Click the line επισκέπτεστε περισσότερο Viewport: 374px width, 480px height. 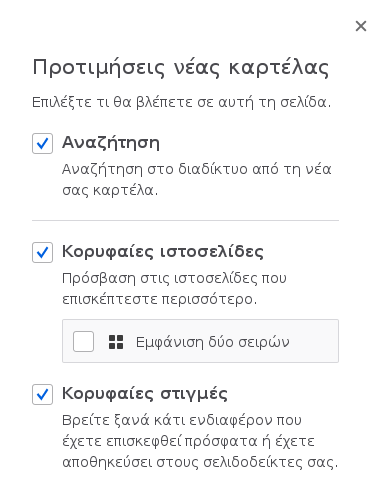(160, 299)
